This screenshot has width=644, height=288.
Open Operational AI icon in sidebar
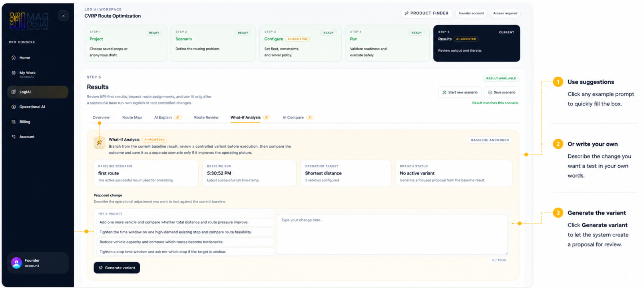tap(13, 107)
